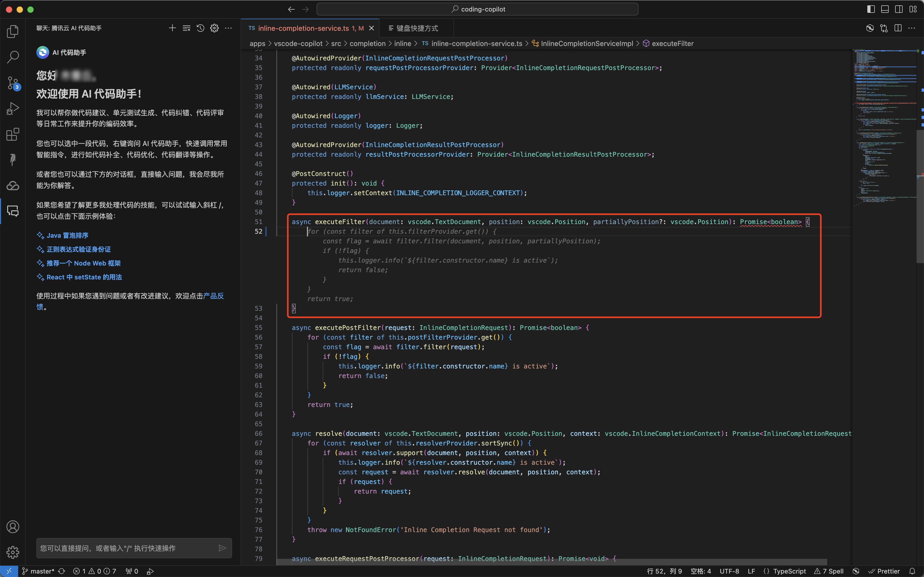
Task: Toggle the primary side bar layout button
Action: click(x=871, y=9)
